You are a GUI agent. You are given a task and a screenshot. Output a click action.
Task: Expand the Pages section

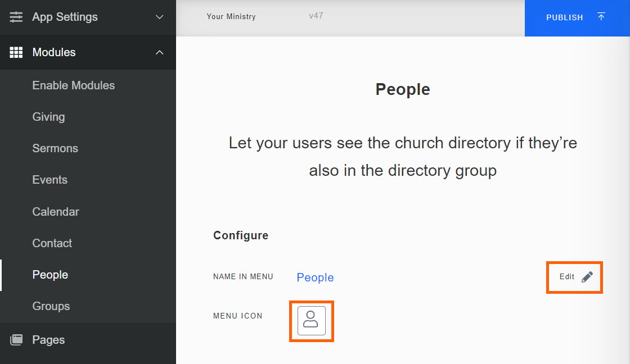48,340
